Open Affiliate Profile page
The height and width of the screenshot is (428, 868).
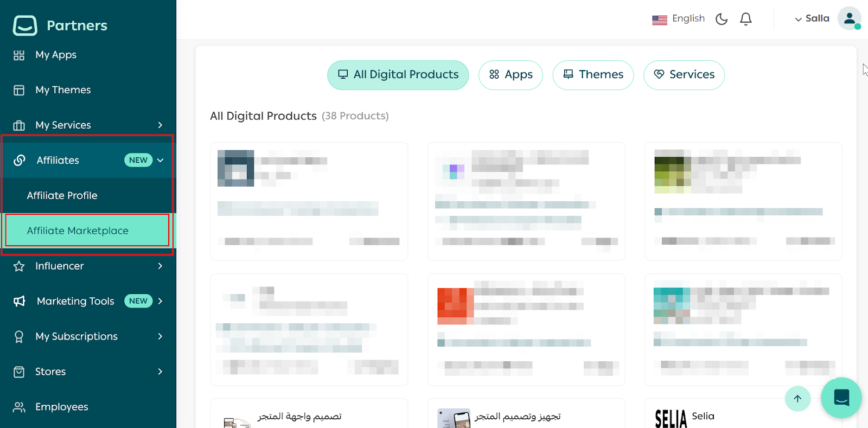pyautogui.click(x=62, y=195)
